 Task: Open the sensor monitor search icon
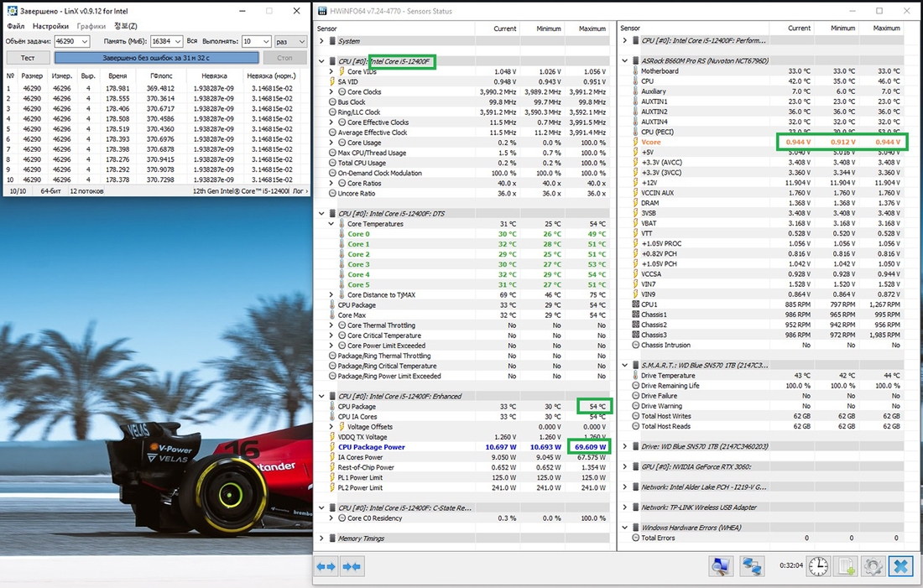click(x=720, y=567)
